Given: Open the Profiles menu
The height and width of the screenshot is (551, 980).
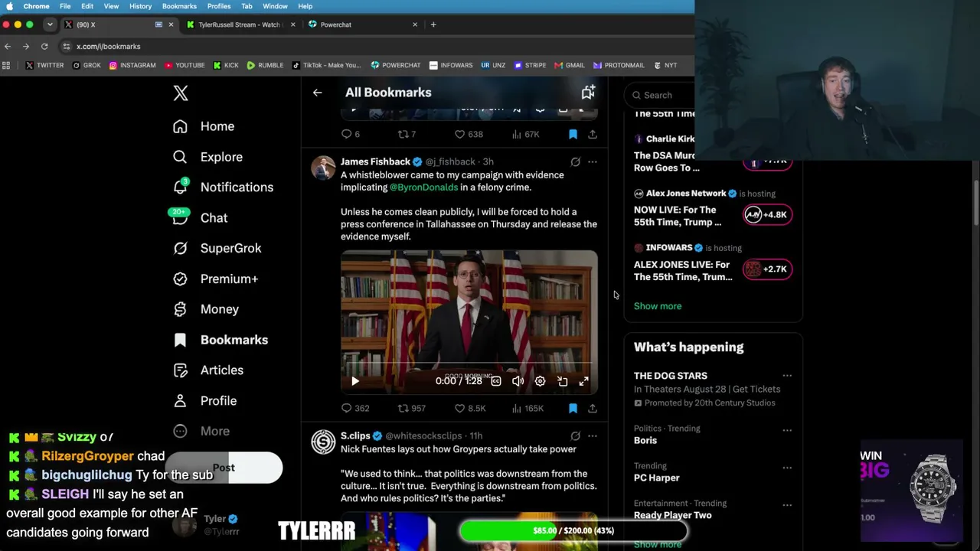Looking at the screenshot, I should tap(219, 6).
